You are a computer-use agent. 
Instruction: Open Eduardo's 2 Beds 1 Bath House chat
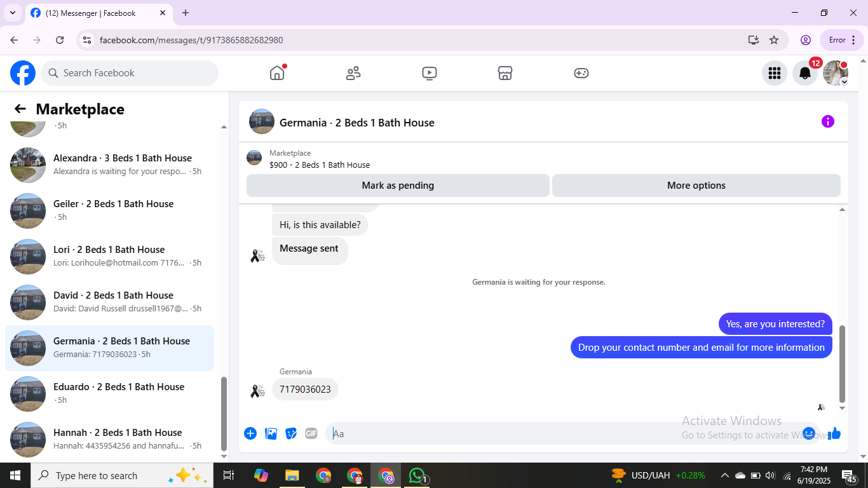tap(109, 394)
